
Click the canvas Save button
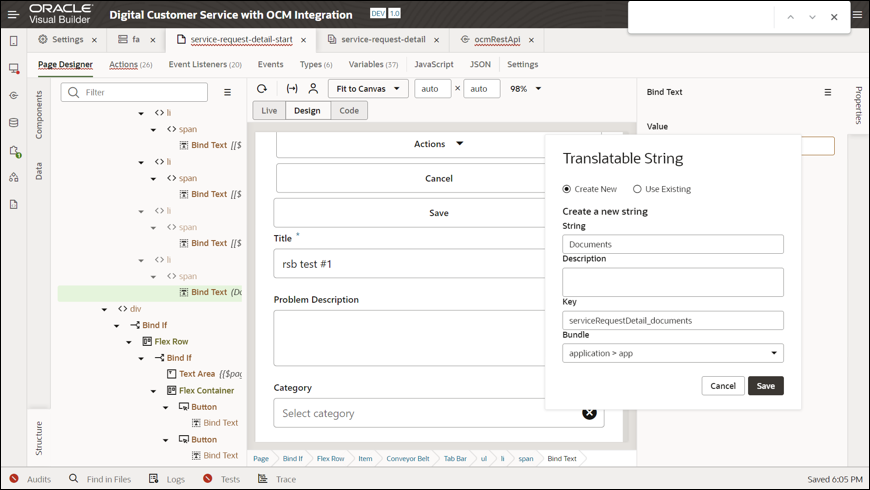pyautogui.click(x=438, y=213)
